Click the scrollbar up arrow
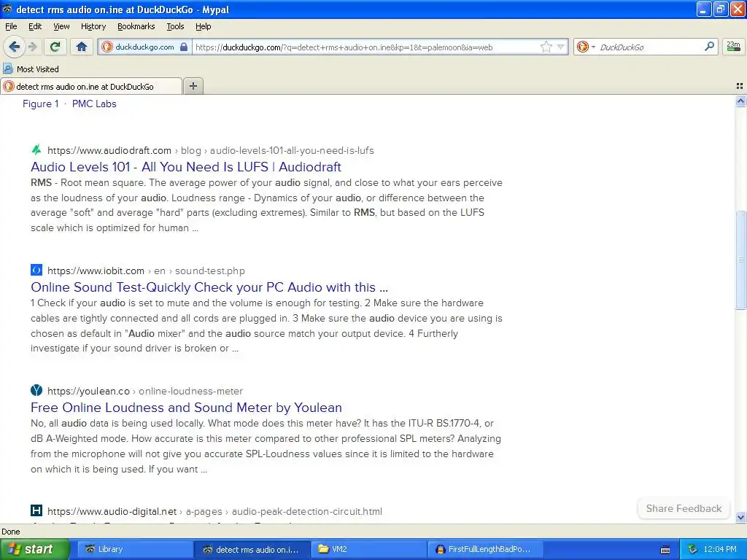747x560 pixels. pos(740,101)
